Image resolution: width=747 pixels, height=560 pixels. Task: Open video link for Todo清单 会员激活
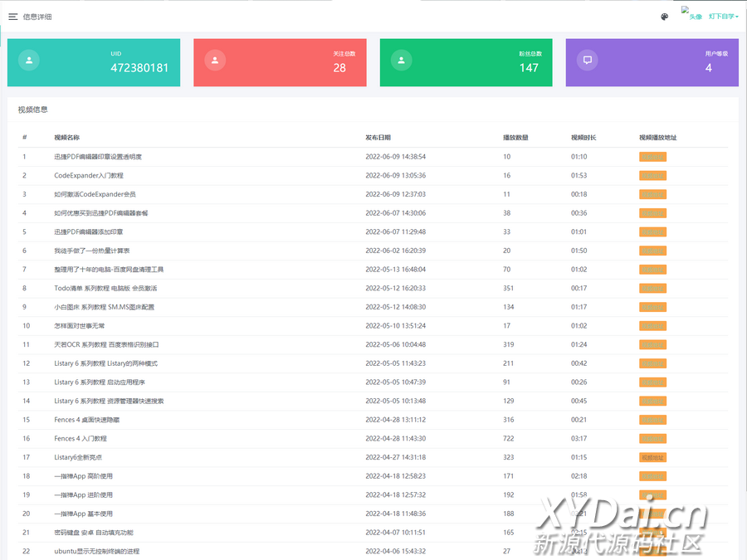(652, 288)
